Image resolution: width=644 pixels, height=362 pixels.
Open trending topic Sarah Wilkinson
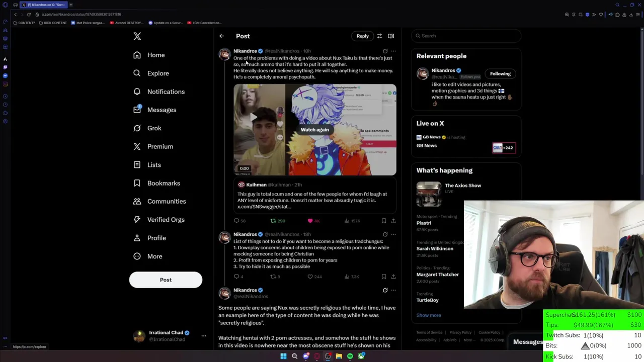point(435,248)
